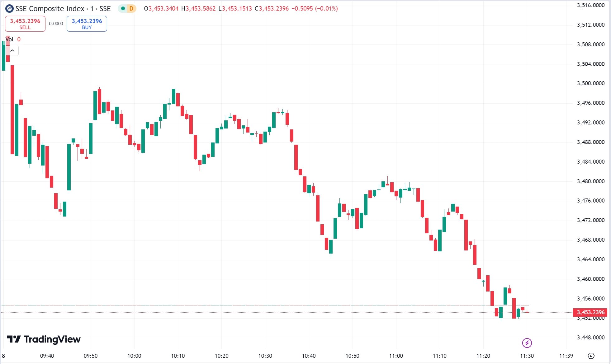The image size is (611, 364).
Task: Click the 11:00 time axis label
Action: click(396, 356)
